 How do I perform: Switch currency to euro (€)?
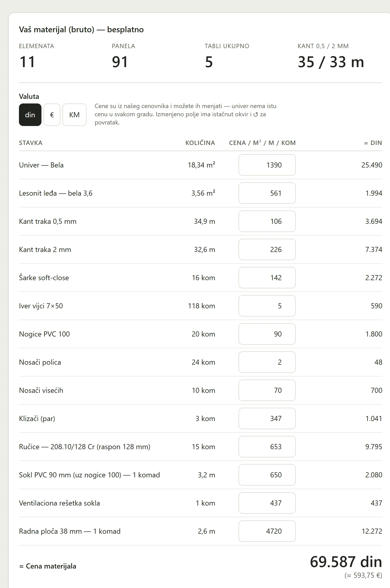tap(52, 115)
